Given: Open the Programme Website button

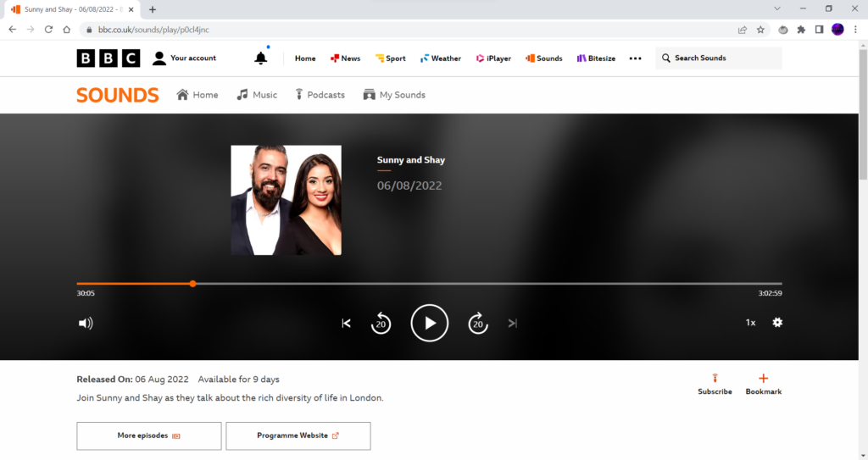Looking at the screenshot, I should pos(298,436).
